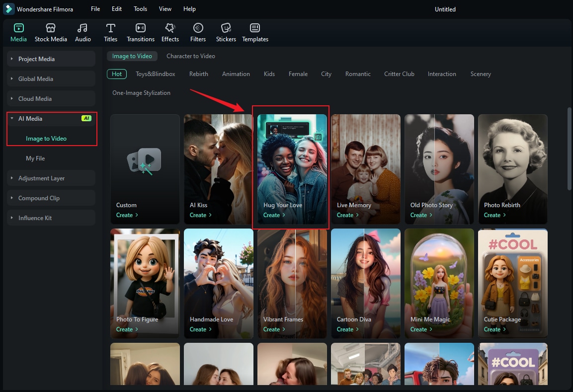Select the Rebirth category
The image size is (573, 392).
(x=198, y=74)
